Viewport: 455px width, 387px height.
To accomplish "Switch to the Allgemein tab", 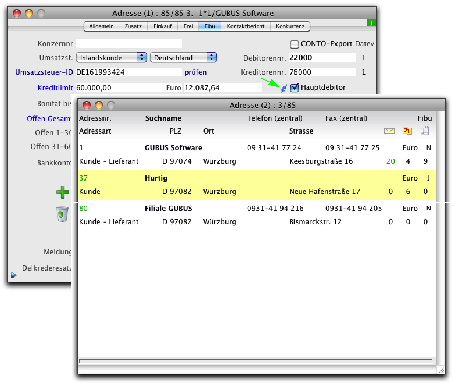I will pyautogui.click(x=101, y=26).
